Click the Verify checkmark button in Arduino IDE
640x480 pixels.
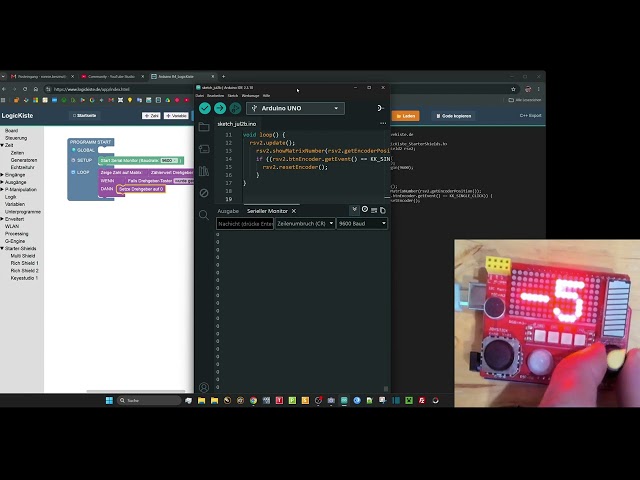pos(205,108)
